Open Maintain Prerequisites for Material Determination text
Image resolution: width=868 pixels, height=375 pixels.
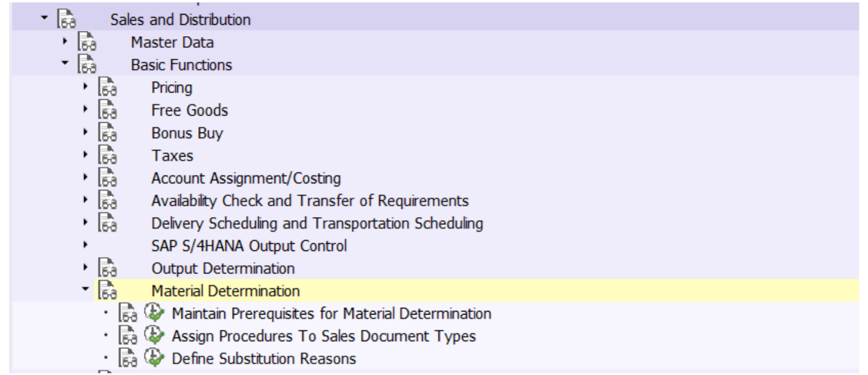pos(331,314)
